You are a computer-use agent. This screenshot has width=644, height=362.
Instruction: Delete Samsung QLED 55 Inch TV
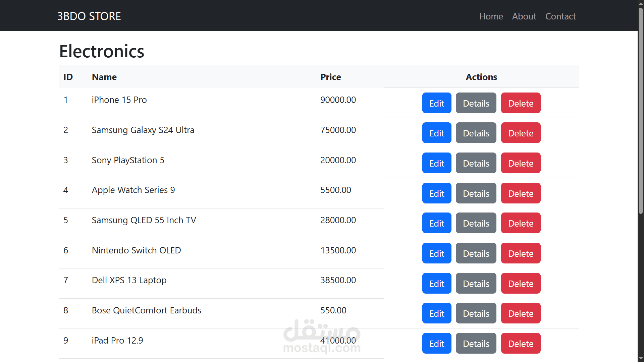[x=521, y=223]
